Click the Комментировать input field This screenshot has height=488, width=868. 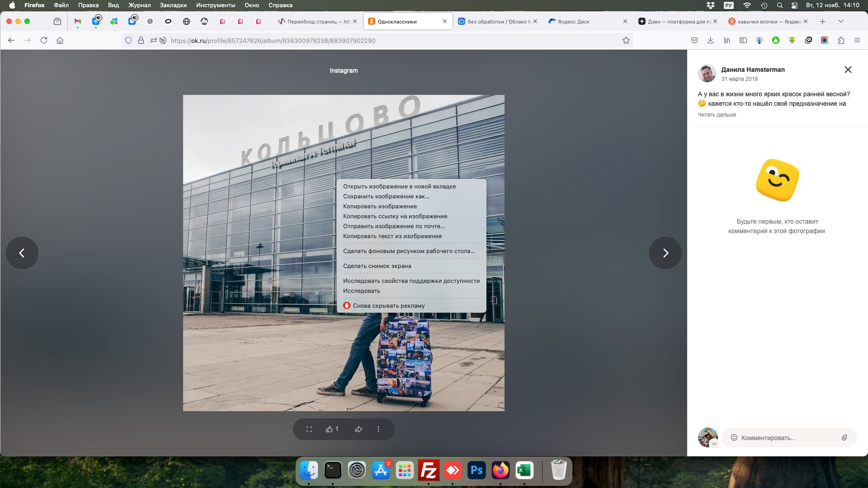coord(789,437)
